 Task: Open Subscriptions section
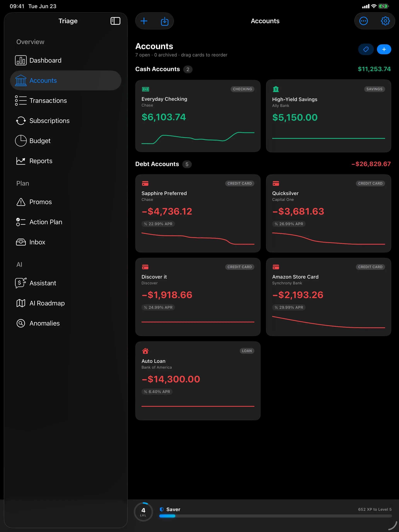click(x=65, y=121)
